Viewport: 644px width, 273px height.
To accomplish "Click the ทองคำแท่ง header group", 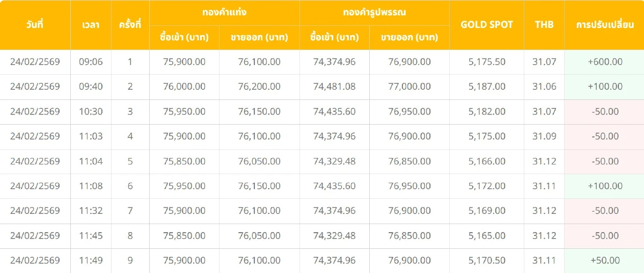I will tap(224, 12).
